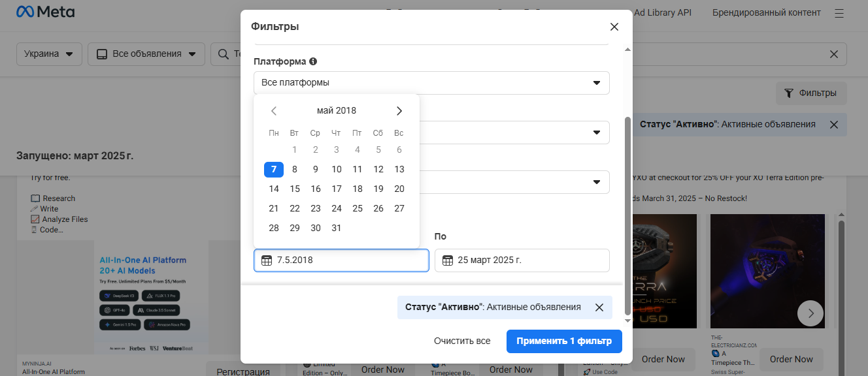
Task: Remove the Статус Активно filter chip
Action: [x=599, y=307]
